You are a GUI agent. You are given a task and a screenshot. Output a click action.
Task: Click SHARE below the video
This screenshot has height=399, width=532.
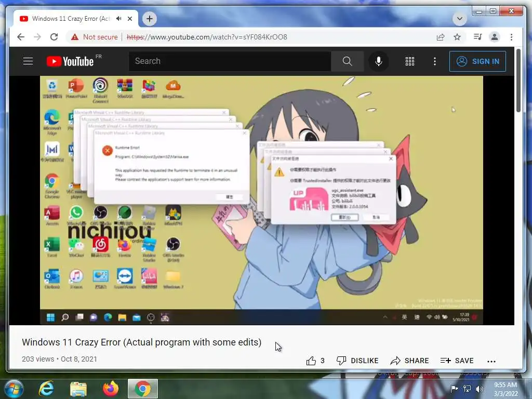pos(409,361)
